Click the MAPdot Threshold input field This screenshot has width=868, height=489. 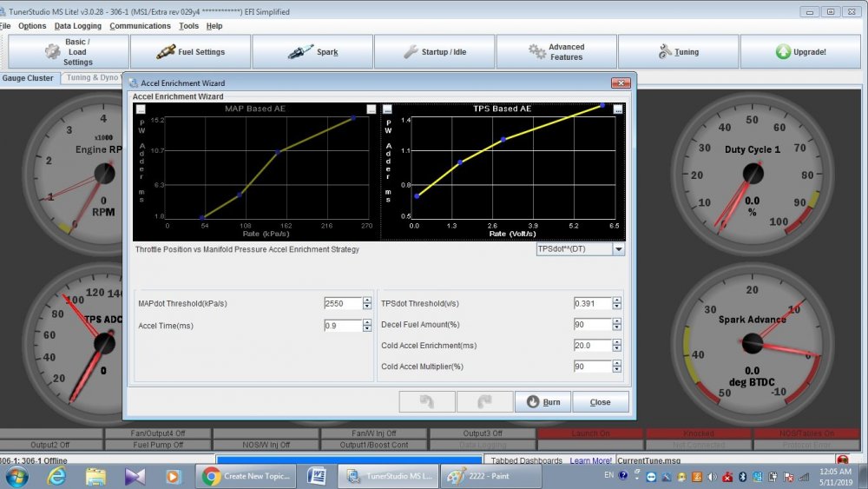(343, 303)
